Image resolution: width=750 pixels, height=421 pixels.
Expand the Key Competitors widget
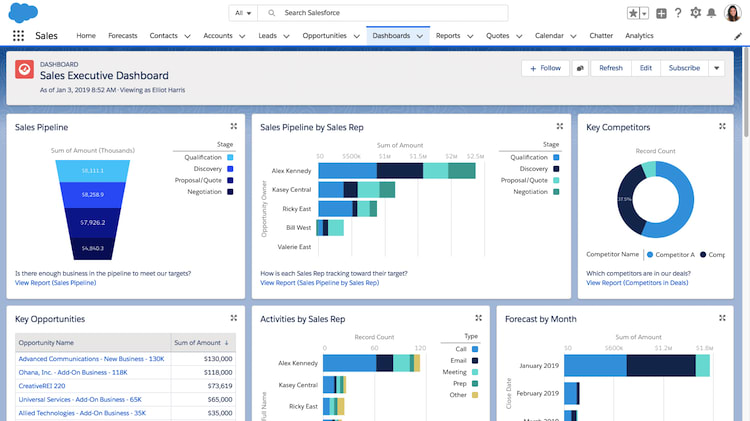click(722, 126)
